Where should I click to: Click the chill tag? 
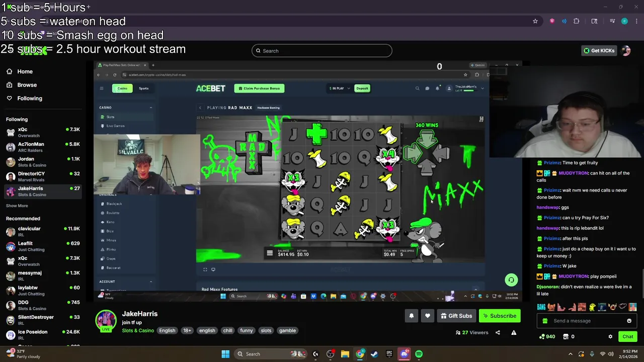point(227,330)
